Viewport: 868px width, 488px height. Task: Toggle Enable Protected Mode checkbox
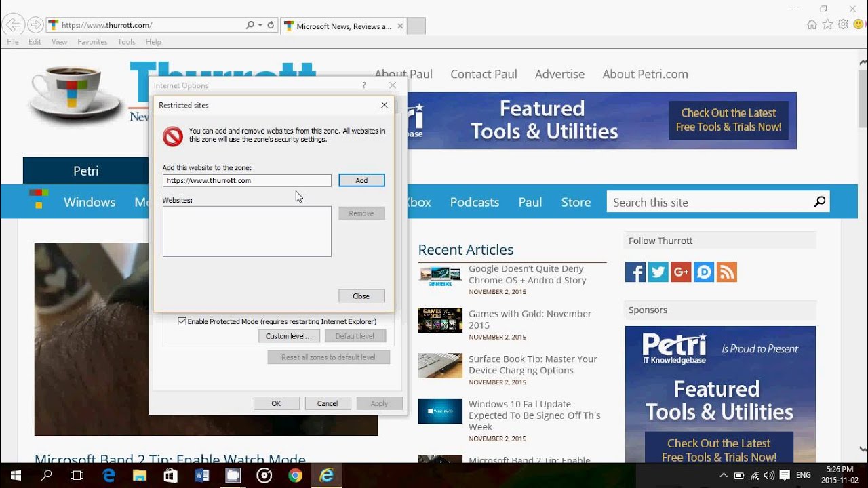182,321
